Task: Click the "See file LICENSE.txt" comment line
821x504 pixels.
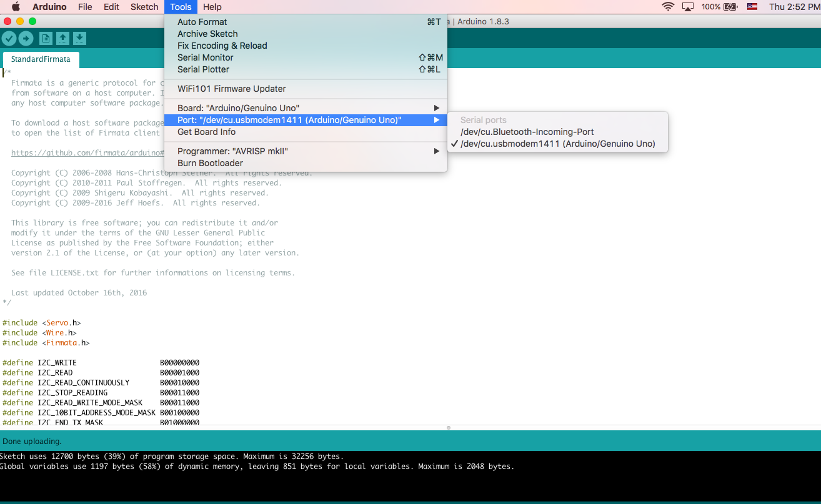Action: (x=153, y=273)
